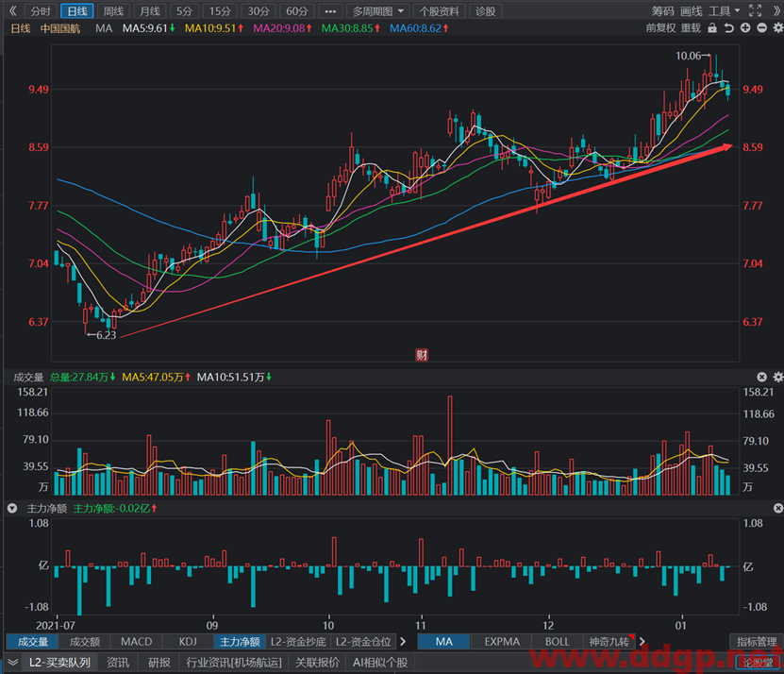Open the 多周期图 dropdown
Viewport: 784px width, 674px height.
[377, 11]
